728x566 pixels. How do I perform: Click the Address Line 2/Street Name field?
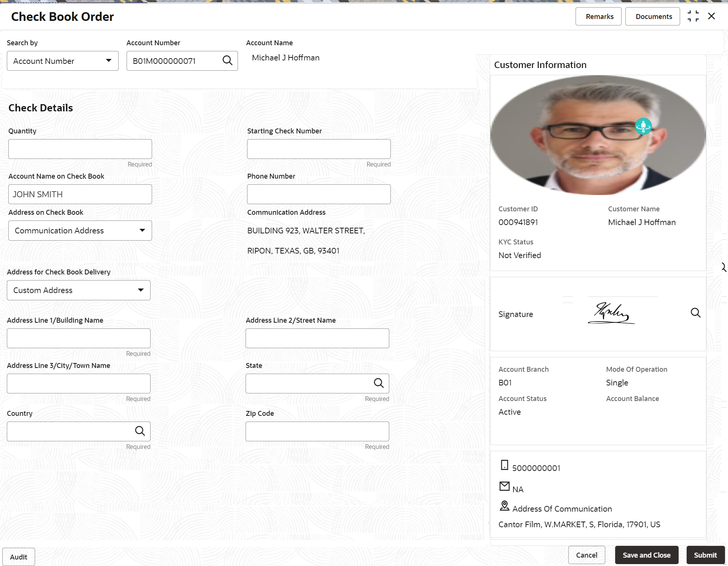(x=317, y=338)
